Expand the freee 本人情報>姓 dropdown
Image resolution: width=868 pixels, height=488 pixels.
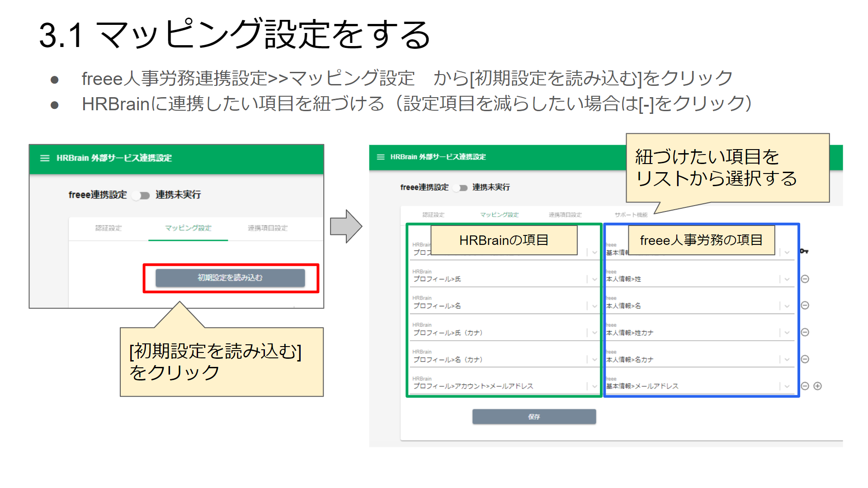(787, 279)
